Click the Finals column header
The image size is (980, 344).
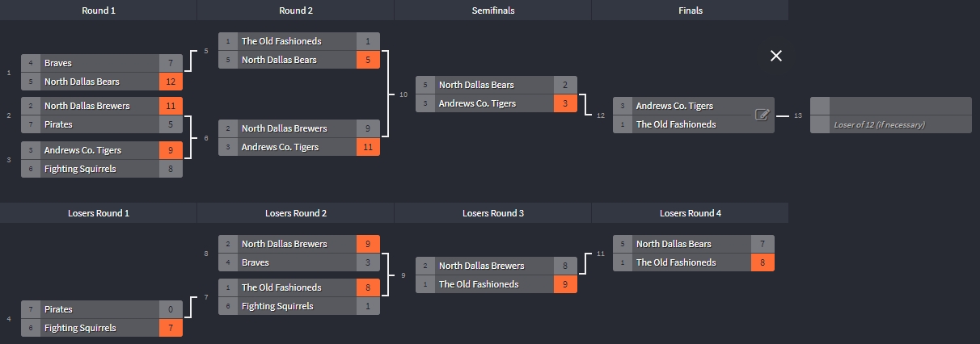coord(691,10)
